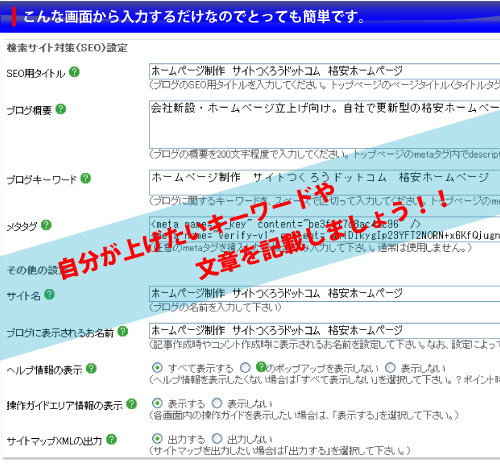The width and height of the screenshot is (500, 464).
Task: Click the サイト名 label text
Action: [24, 295]
